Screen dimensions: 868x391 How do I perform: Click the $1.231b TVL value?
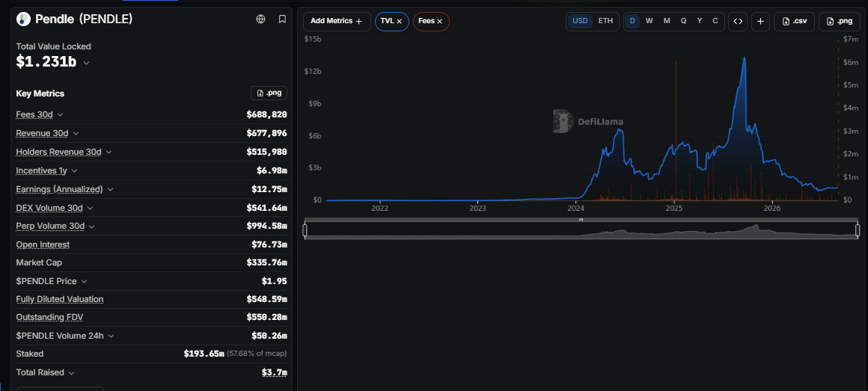point(46,62)
